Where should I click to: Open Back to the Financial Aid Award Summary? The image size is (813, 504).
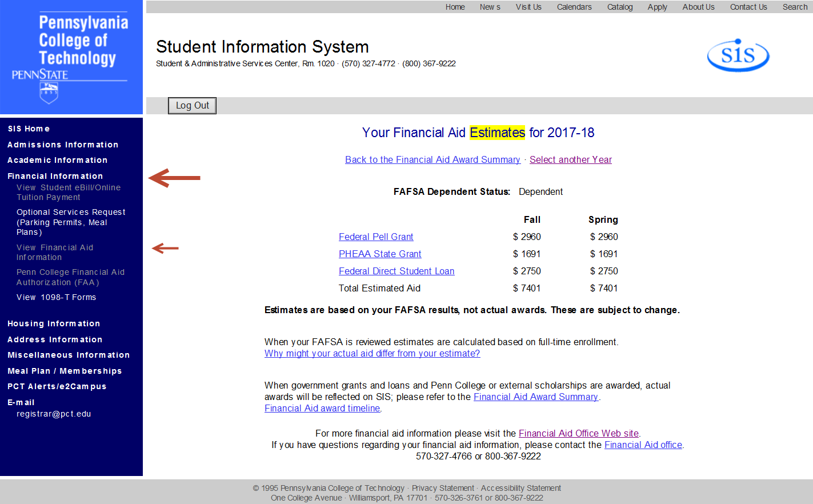pyautogui.click(x=432, y=159)
